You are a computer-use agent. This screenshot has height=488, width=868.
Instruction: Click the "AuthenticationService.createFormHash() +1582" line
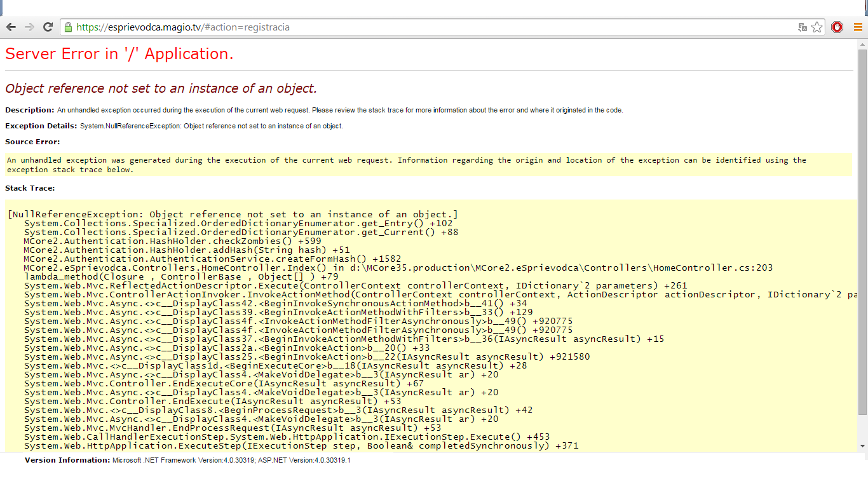click(212, 259)
